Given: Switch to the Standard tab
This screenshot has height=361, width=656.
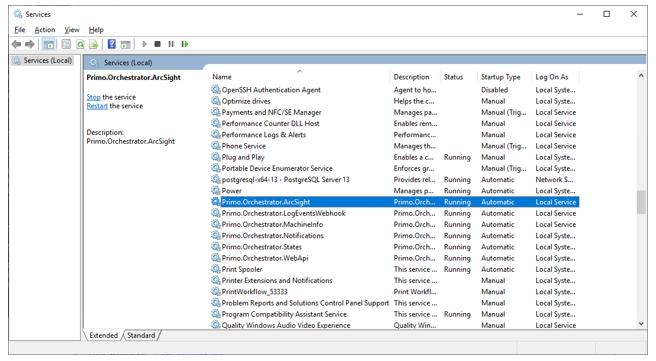Looking at the screenshot, I should pyautogui.click(x=141, y=335).
